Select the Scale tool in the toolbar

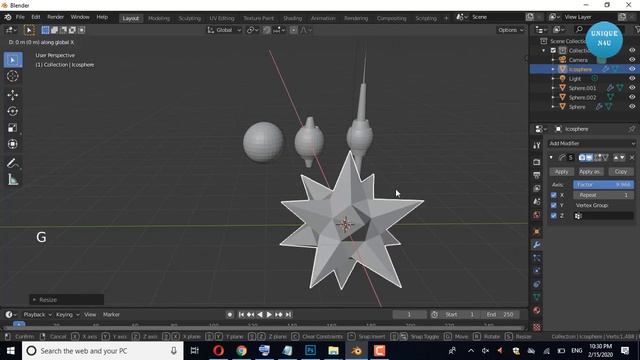tap(13, 127)
